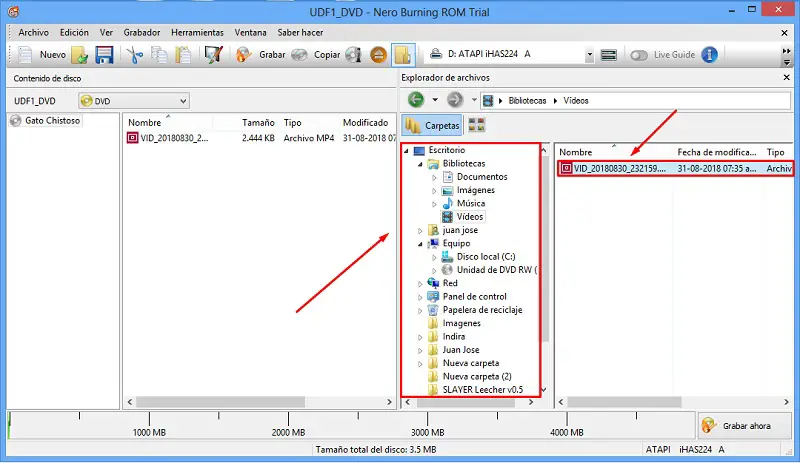This screenshot has height=463, width=800.
Task: Click the recorder options icon beside drive selector
Action: [609, 55]
